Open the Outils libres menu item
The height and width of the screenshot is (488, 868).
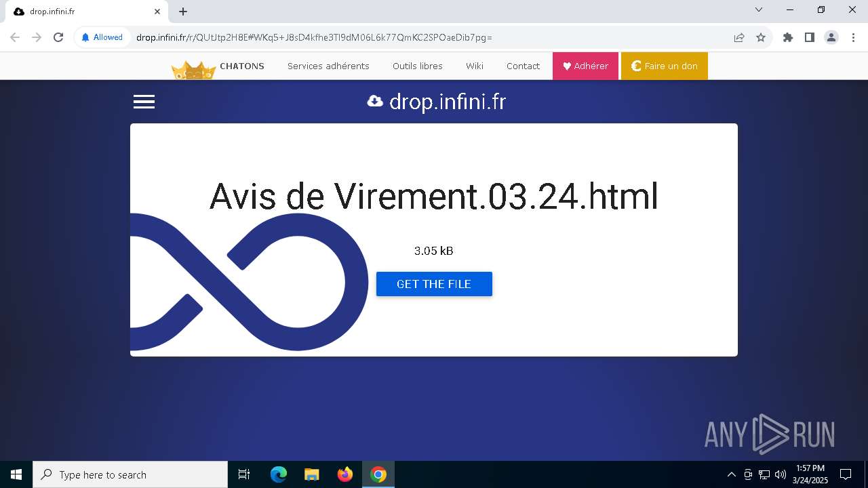(x=418, y=66)
